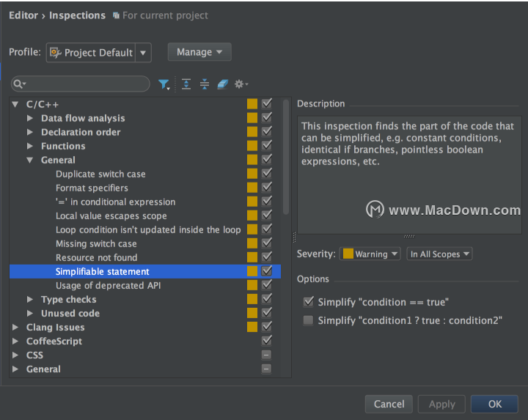
Task: Open the filter inspections funnel icon
Action: pyautogui.click(x=164, y=84)
